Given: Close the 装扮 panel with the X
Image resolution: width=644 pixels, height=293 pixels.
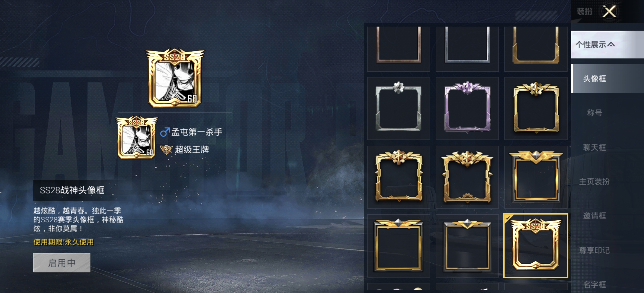Looking at the screenshot, I should coord(609,11).
